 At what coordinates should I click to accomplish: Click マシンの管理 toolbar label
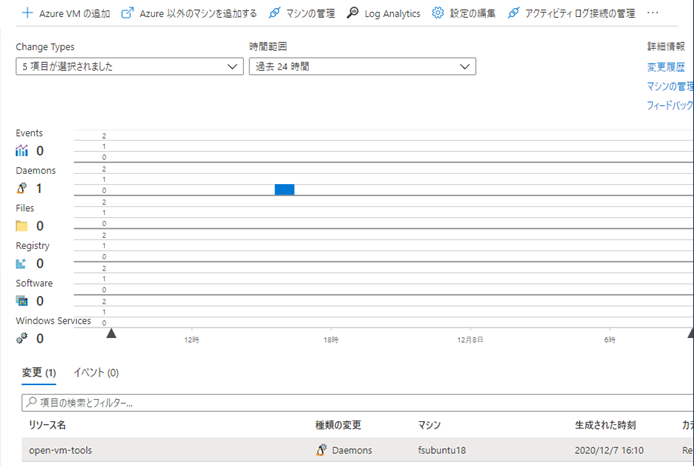[310, 14]
